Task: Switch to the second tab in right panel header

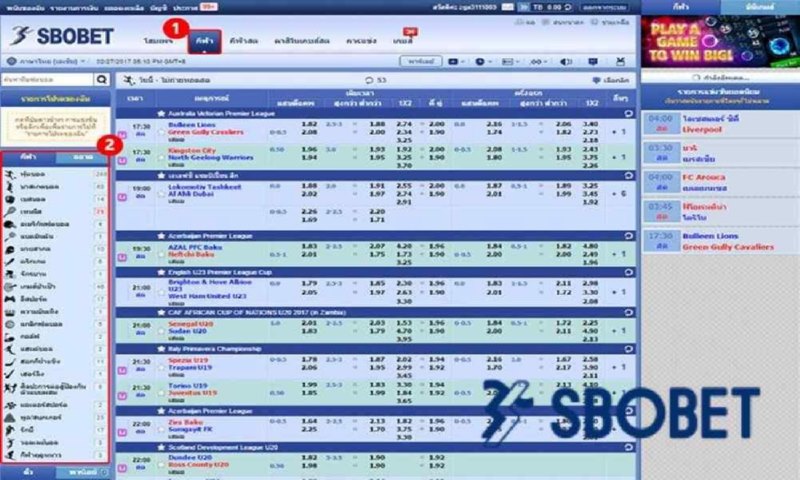Action: pos(760,7)
